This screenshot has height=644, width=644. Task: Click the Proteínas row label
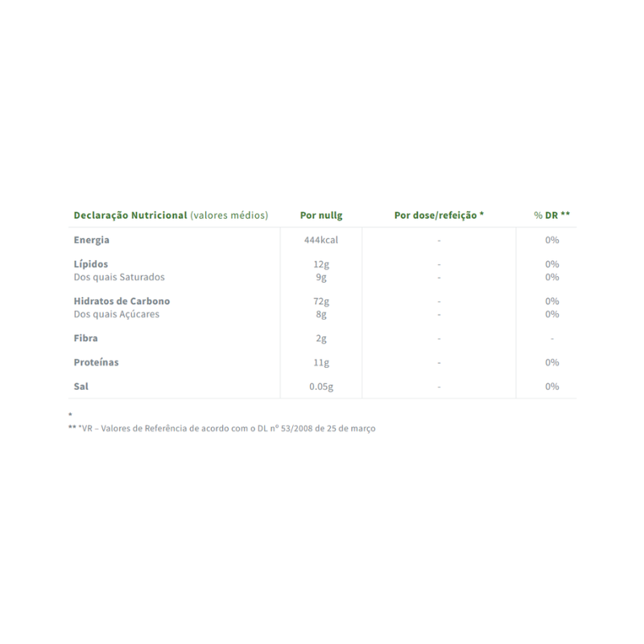[x=96, y=362]
